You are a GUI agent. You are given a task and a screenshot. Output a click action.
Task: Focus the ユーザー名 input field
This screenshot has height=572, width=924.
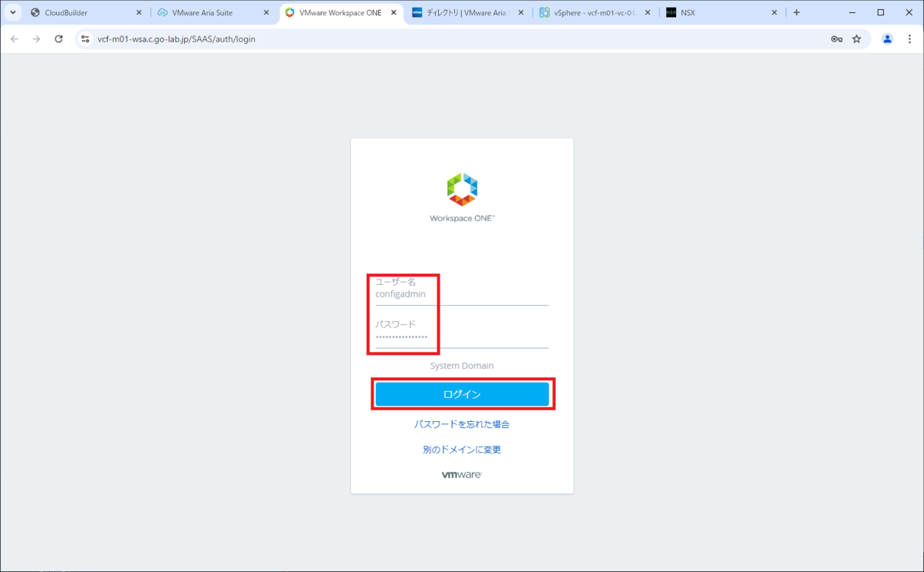(462, 295)
